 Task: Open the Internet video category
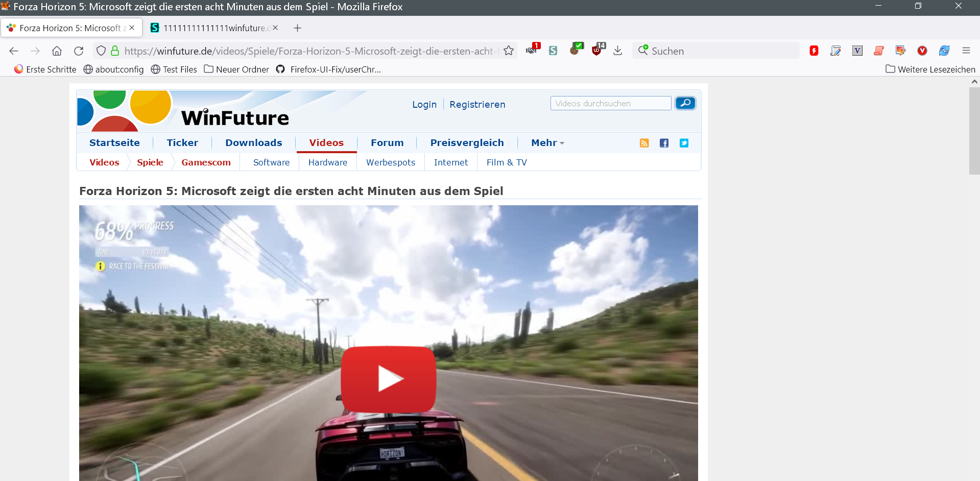tap(451, 162)
